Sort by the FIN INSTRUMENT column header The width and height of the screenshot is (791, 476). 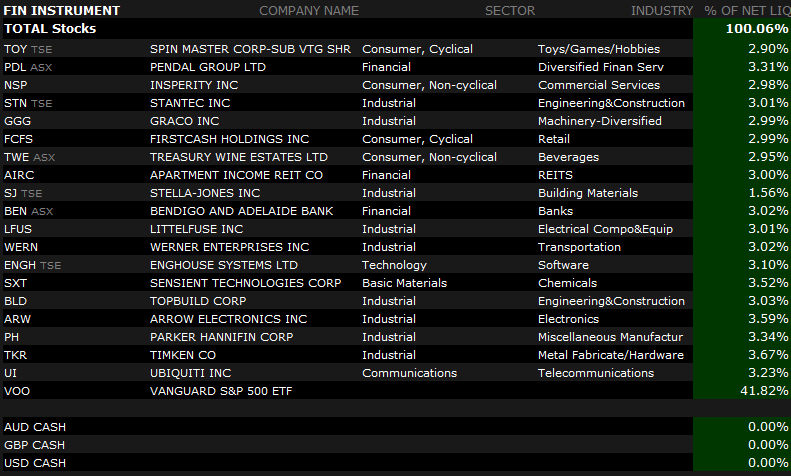[x=62, y=11]
